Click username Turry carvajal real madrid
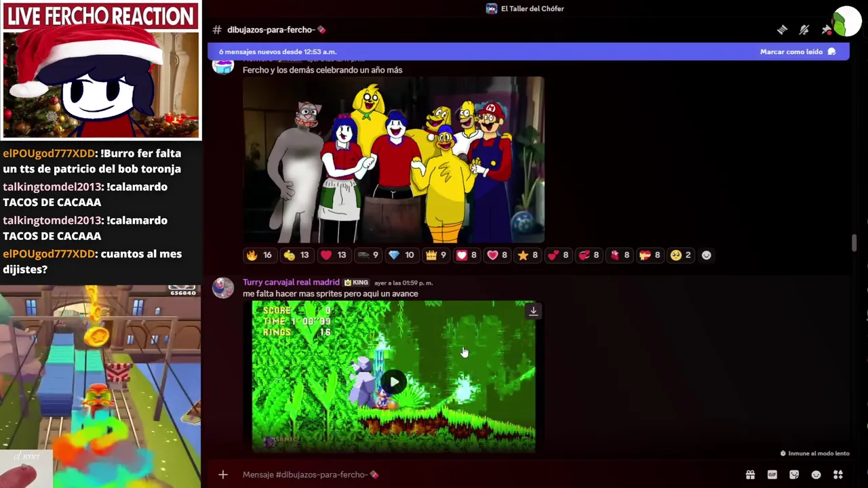 point(291,282)
